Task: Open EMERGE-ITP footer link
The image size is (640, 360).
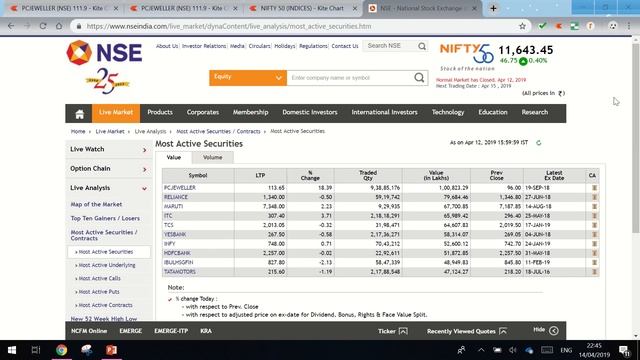Action: click(x=171, y=331)
